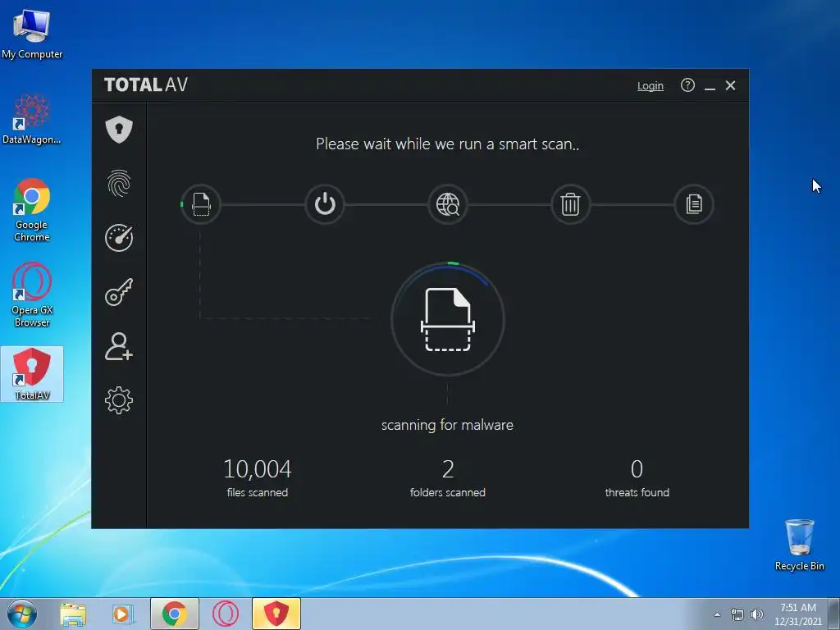
Task: Select Opera GX Browser desktop shortcut
Action: (x=32, y=294)
